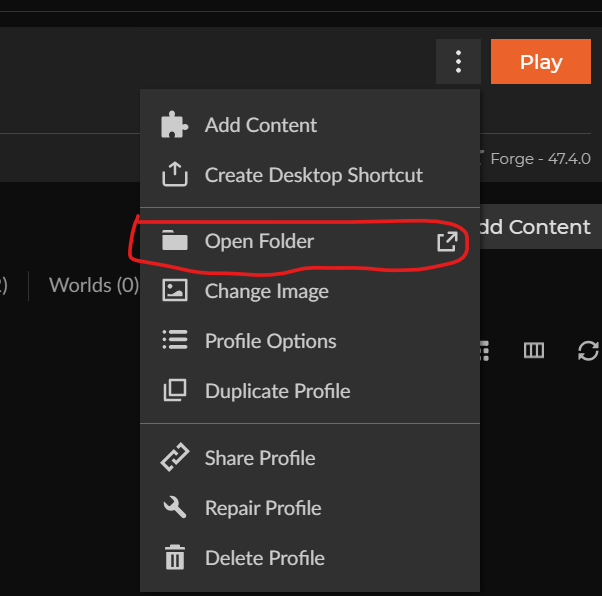Toggle the columns layout view icon
This screenshot has width=602, height=596.
(x=534, y=350)
